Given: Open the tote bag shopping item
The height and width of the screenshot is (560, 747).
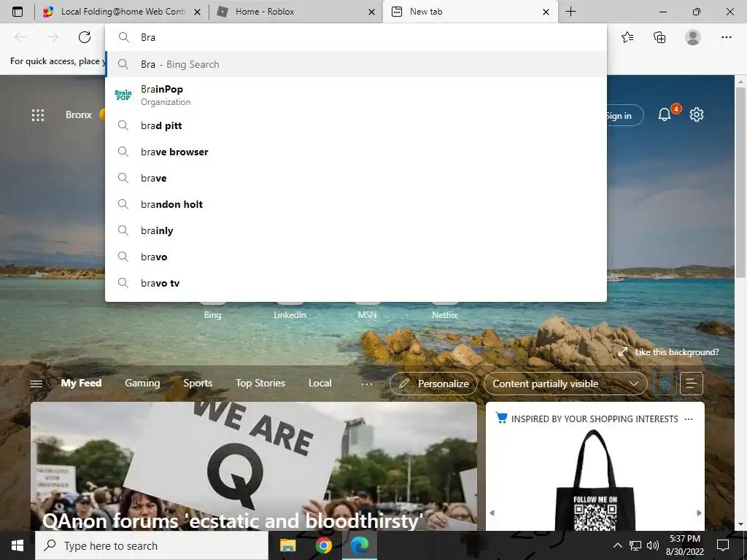Looking at the screenshot, I should click(595, 481).
